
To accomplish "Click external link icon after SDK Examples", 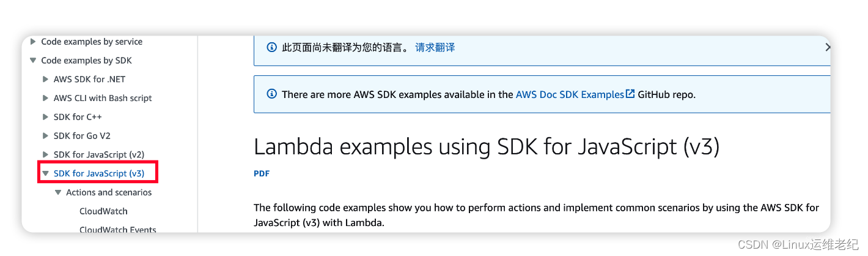I will pyautogui.click(x=630, y=94).
